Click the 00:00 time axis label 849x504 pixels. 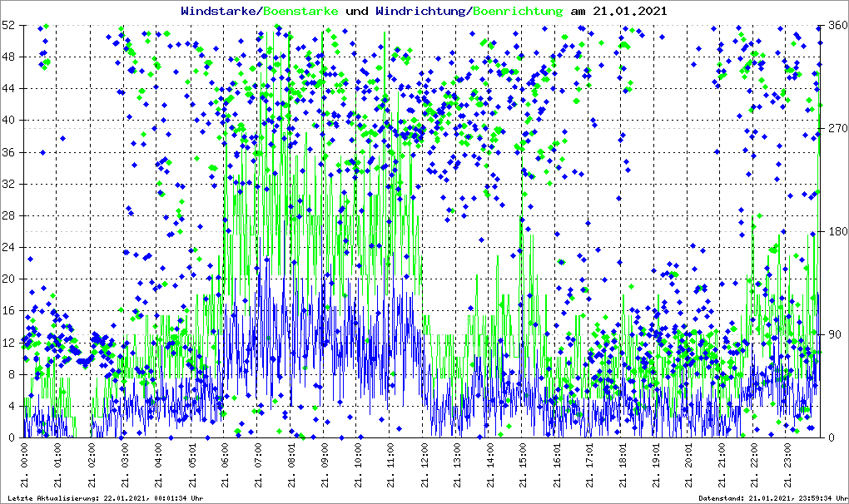click(24, 465)
